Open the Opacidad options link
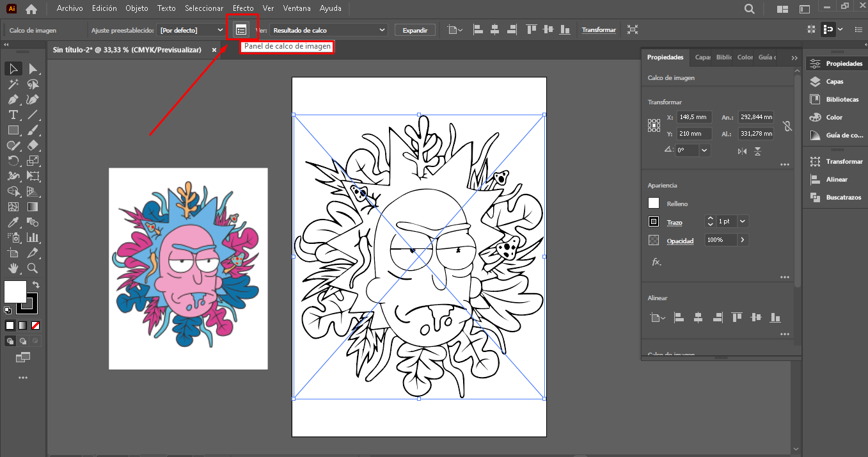Viewport: 868px width, 457px height. (680, 241)
